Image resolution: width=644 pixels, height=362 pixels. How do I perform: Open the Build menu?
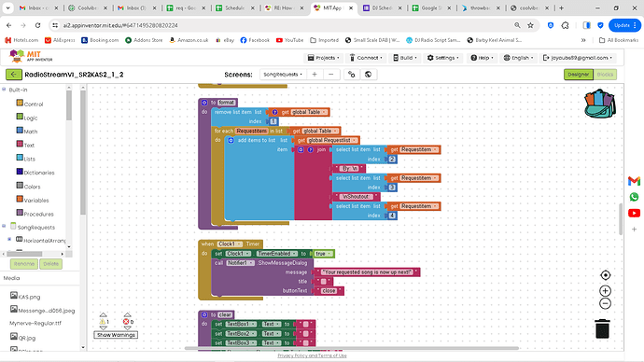tap(405, 58)
